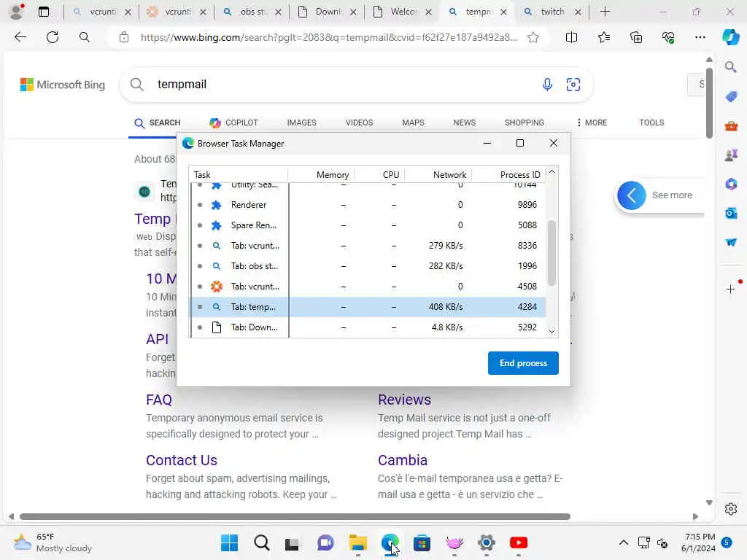This screenshot has height=560, width=747.
Task: Open sidebar Shopping tag icon
Action: point(731,97)
